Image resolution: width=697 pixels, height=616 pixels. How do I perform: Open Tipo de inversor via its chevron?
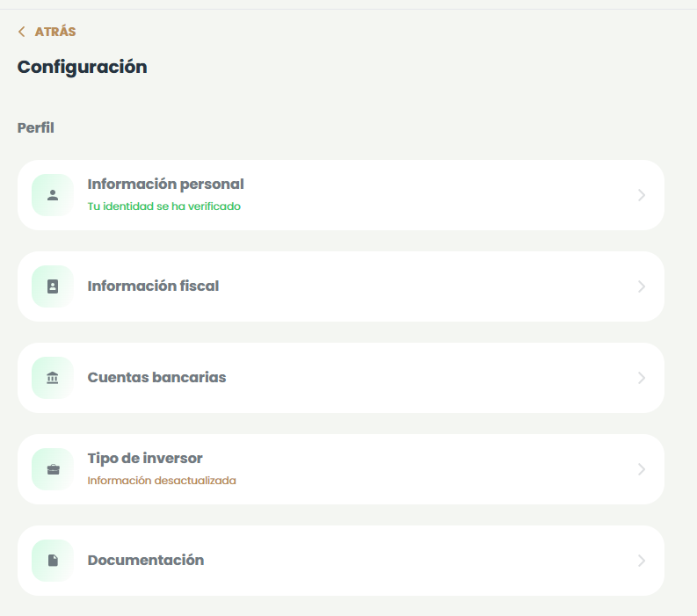point(642,469)
